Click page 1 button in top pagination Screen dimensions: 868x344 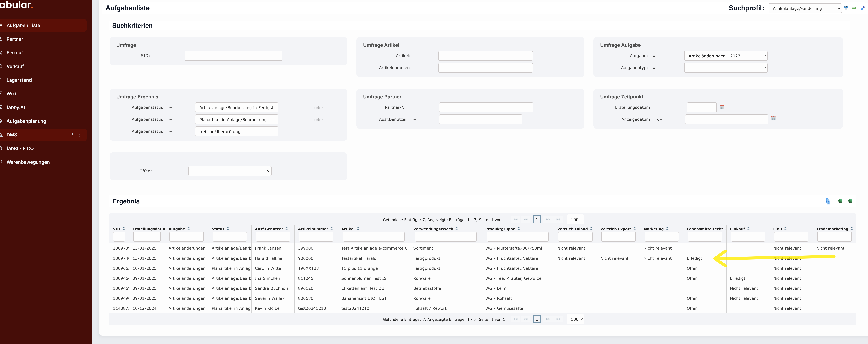(x=537, y=219)
